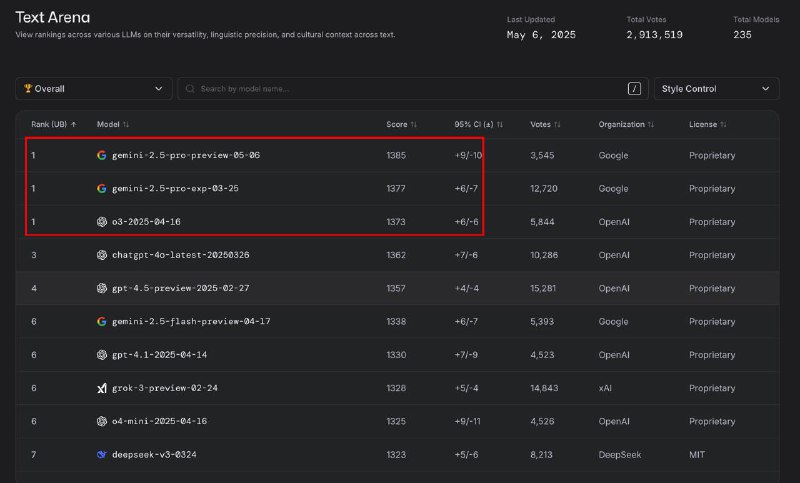Expand the Style Control dropdown
Image resolution: width=800 pixels, height=483 pixels.
click(x=716, y=89)
